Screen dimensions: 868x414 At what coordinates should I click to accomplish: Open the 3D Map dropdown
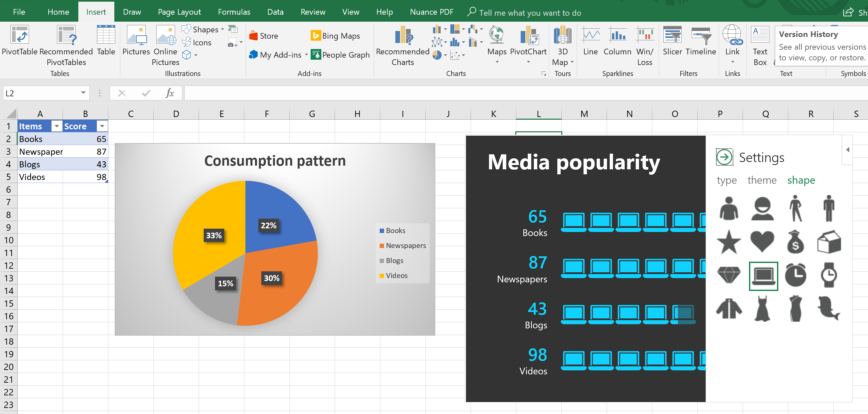coord(572,62)
